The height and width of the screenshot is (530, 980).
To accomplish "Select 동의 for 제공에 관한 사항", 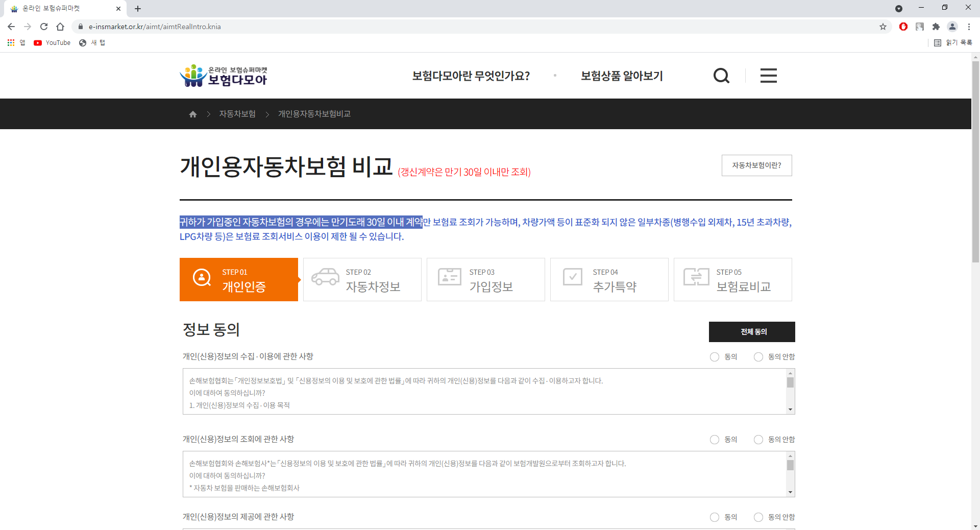I will click(x=715, y=517).
